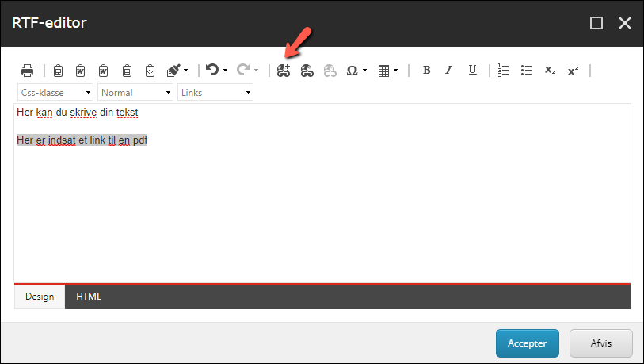Open the Redo history dropdown arrow
The image size is (644, 364).
257,71
